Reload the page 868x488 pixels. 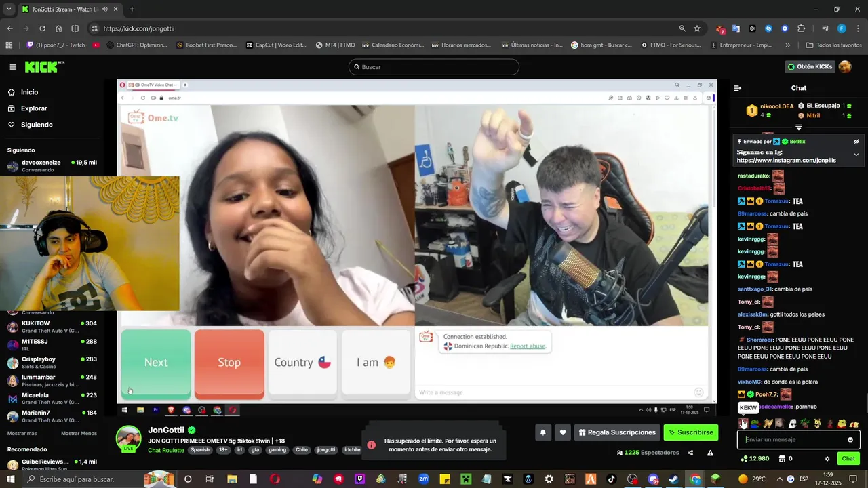point(42,28)
